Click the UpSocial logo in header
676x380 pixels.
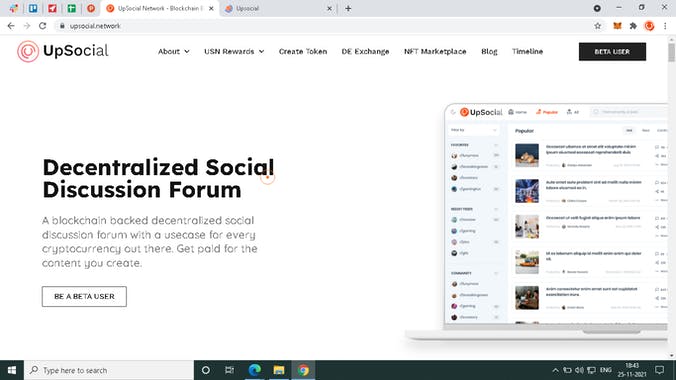point(63,51)
